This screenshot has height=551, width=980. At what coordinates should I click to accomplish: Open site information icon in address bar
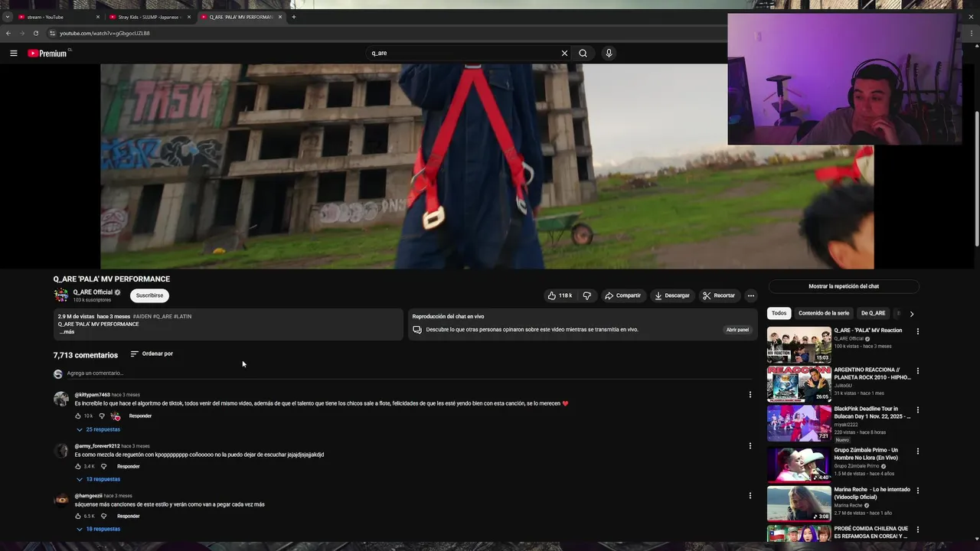point(52,33)
